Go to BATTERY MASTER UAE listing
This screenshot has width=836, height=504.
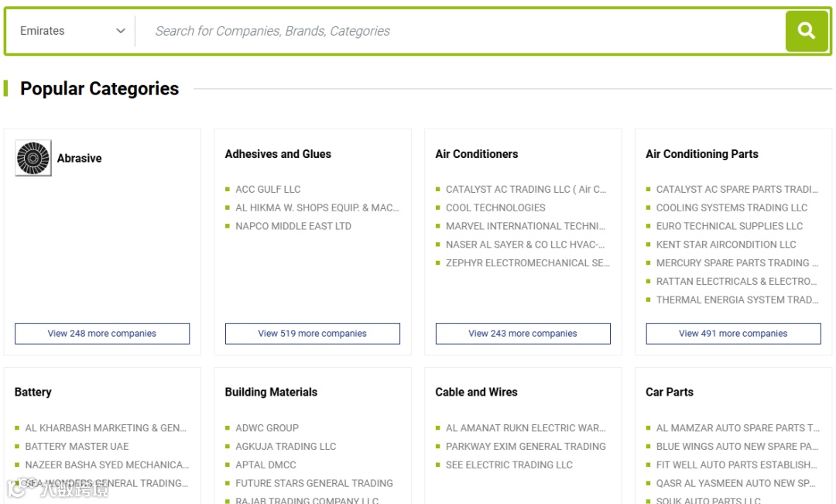click(77, 446)
